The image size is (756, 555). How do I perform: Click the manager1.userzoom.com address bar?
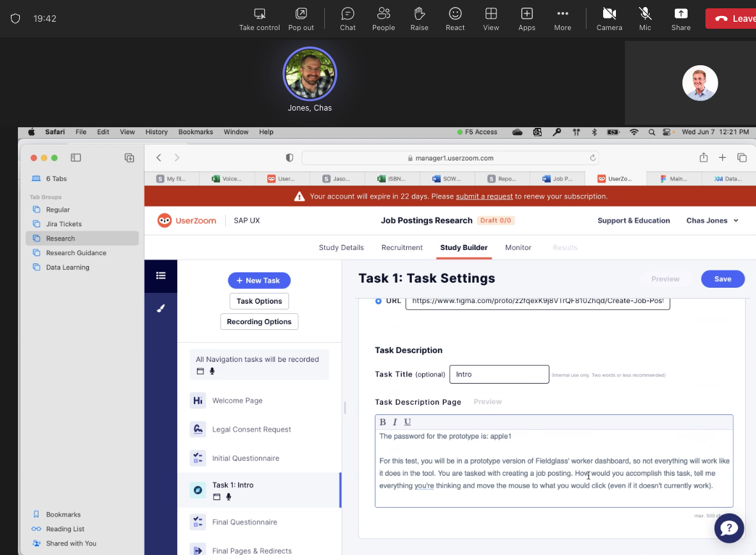[450, 158]
